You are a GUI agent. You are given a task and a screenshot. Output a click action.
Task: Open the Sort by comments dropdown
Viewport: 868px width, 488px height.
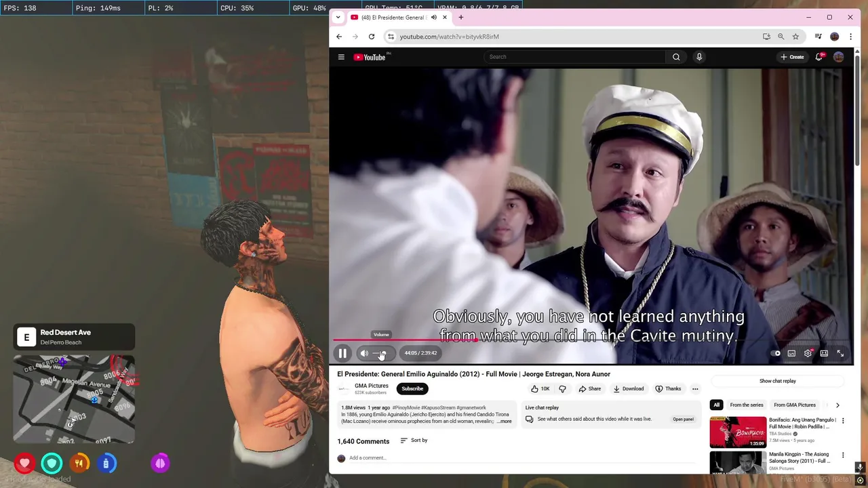(x=414, y=441)
